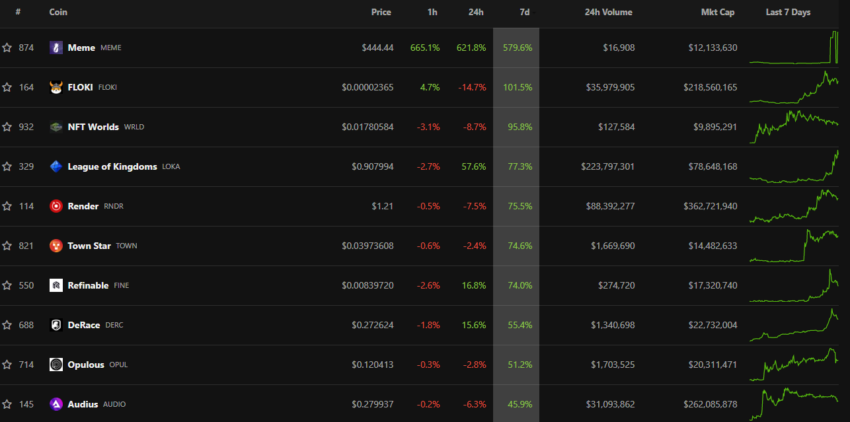Click the purple Audius logo
This screenshot has height=422, width=850.
(x=56, y=404)
